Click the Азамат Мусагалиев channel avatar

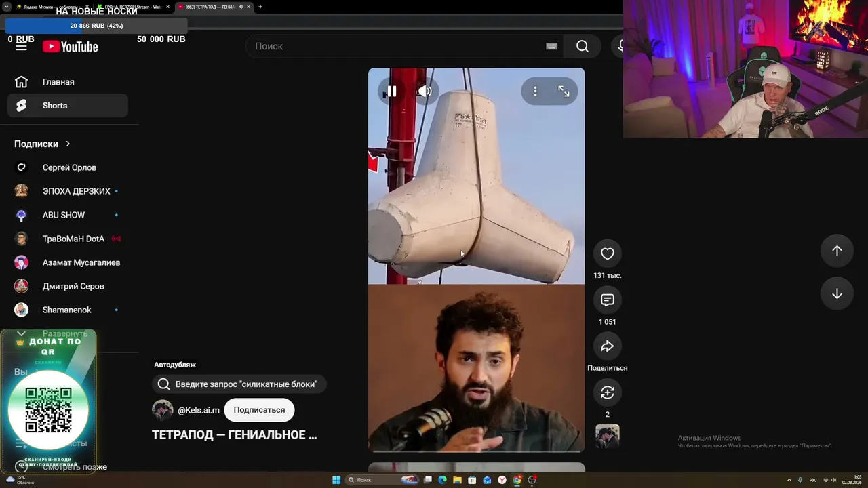point(22,262)
